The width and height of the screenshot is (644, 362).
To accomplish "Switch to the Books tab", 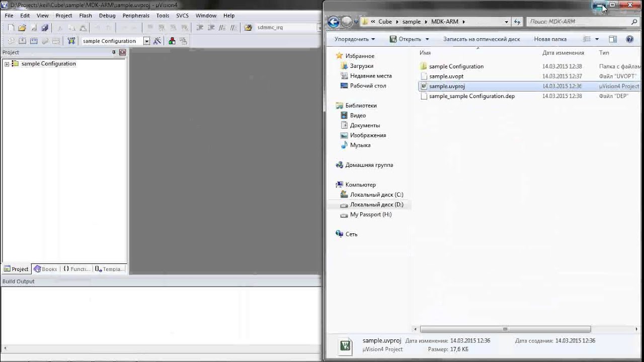I will [x=45, y=269].
